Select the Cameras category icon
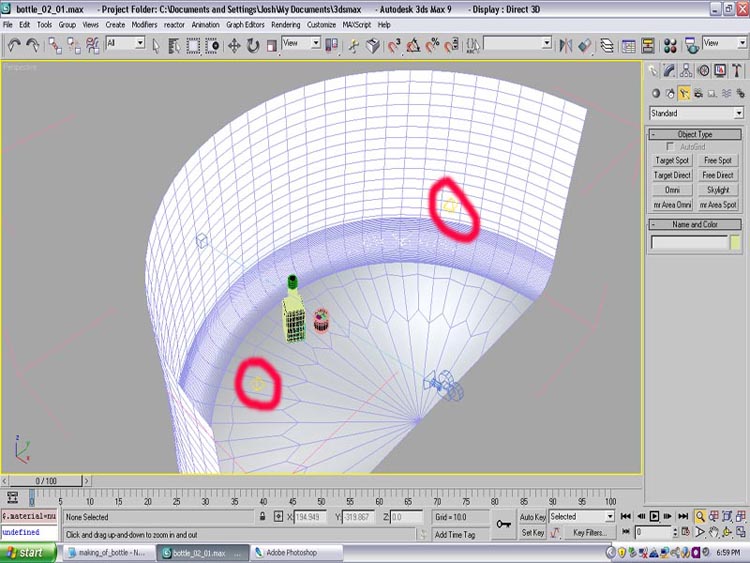The image size is (750, 563). click(697, 93)
